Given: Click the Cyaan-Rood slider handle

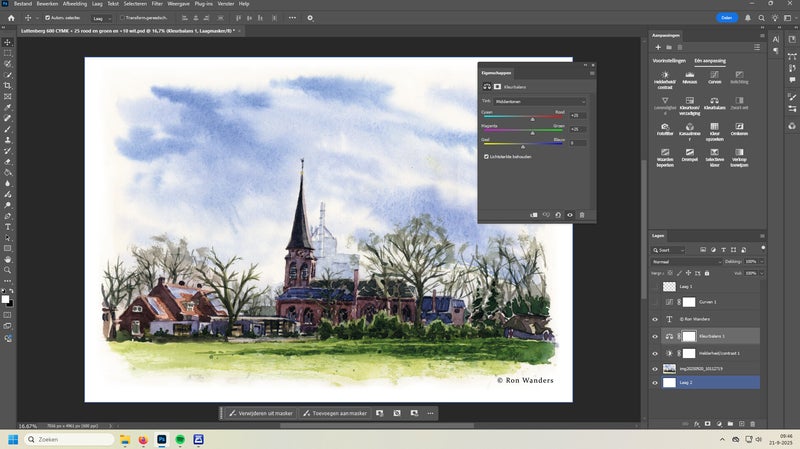Looking at the screenshot, I should pos(532,118).
